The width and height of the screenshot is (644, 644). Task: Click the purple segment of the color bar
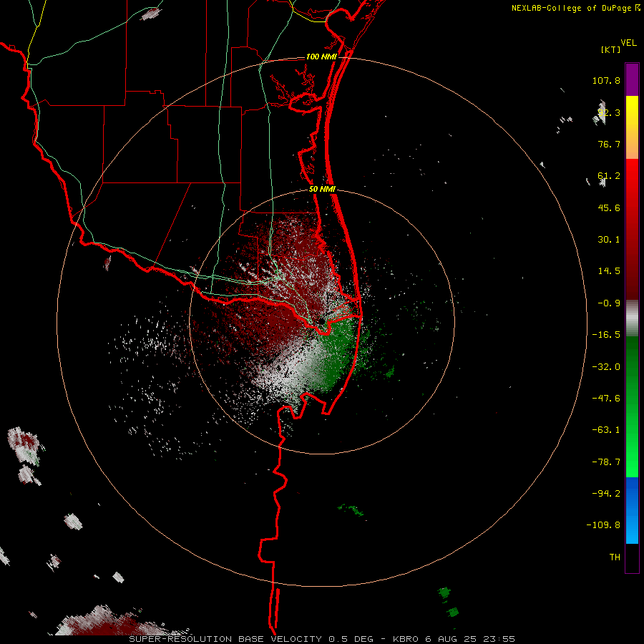632,79
